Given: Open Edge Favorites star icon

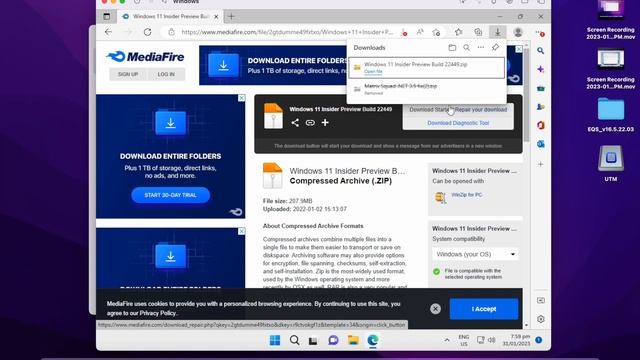Looking at the screenshot, I should 458,32.
